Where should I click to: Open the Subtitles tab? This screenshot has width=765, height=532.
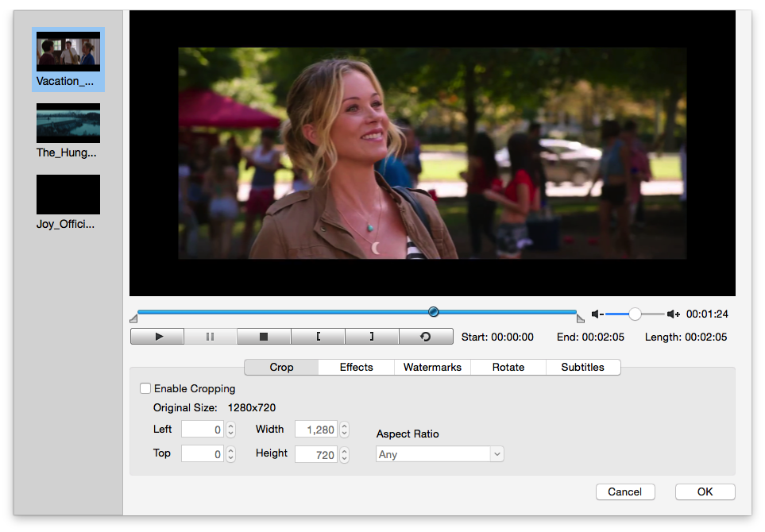click(x=582, y=367)
